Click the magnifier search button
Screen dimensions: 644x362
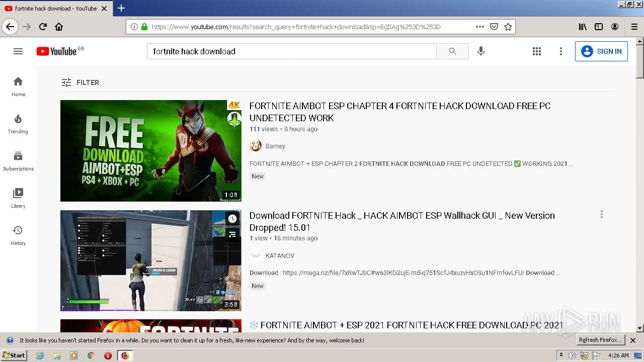[x=452, y=51]
